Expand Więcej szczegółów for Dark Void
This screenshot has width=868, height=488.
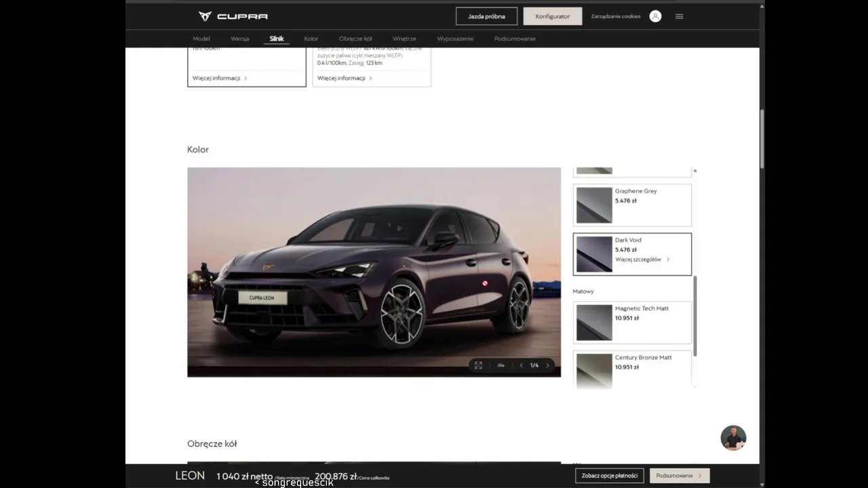642,260
